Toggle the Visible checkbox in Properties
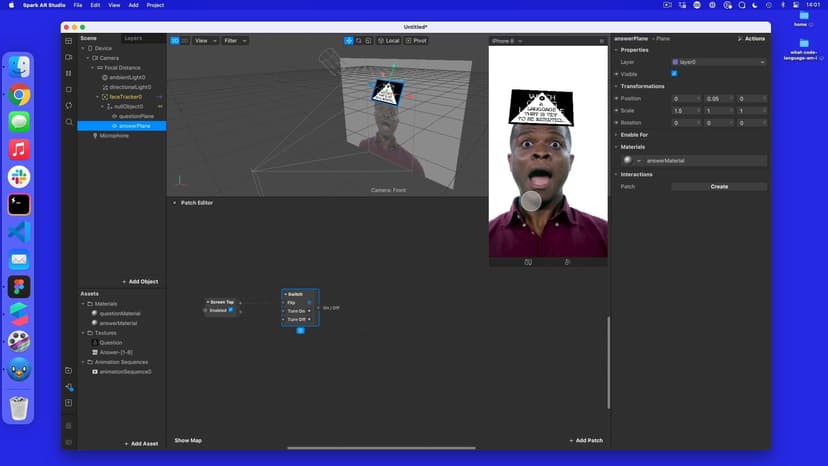This screenshot has height=466, width=828. (674, 74)
